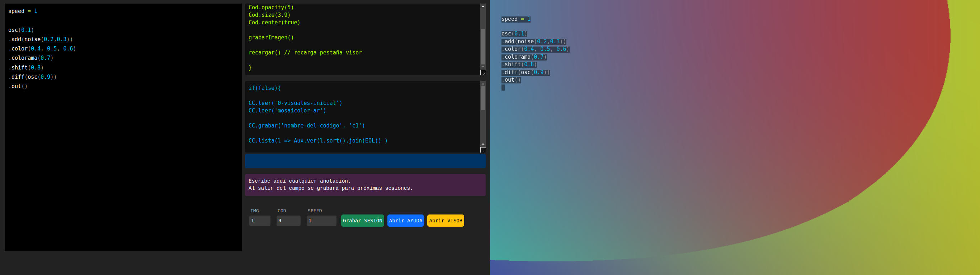Click the down arrow of blue code scrollbar
This screenshot has height=275, width=980.
pyautogui.click(x=483, y=144)
